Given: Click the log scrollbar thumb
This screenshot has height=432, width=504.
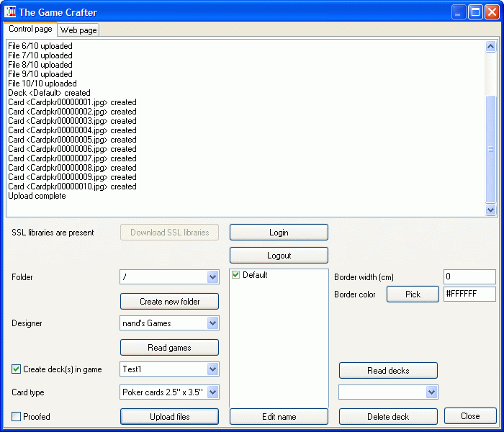Looking at the screenshot, I should coord(490,149).
